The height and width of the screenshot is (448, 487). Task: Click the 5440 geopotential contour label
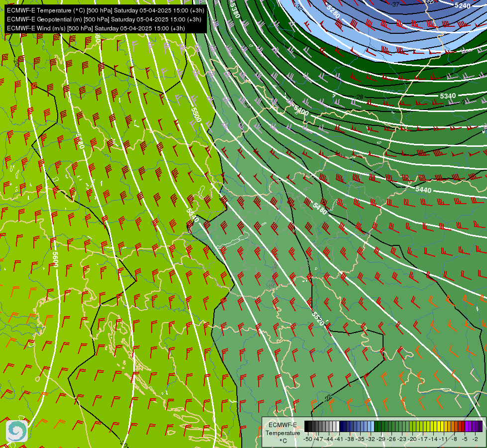point(423,190)
